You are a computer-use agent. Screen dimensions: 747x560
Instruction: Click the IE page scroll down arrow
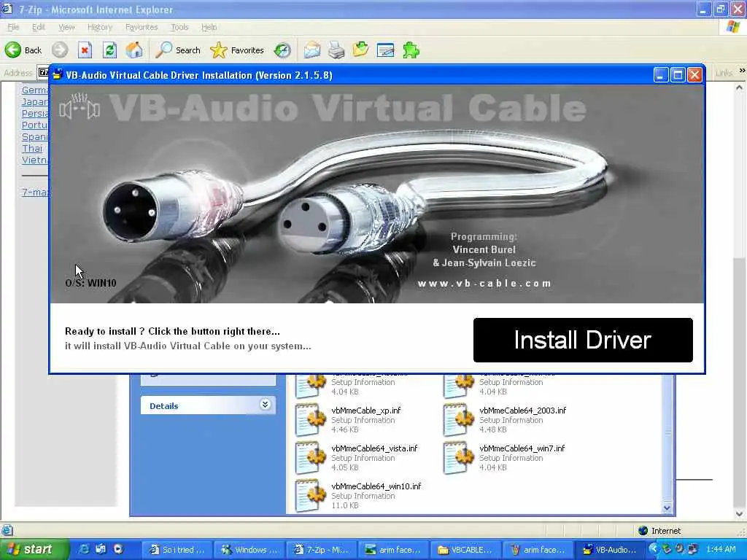pos(739,514)
